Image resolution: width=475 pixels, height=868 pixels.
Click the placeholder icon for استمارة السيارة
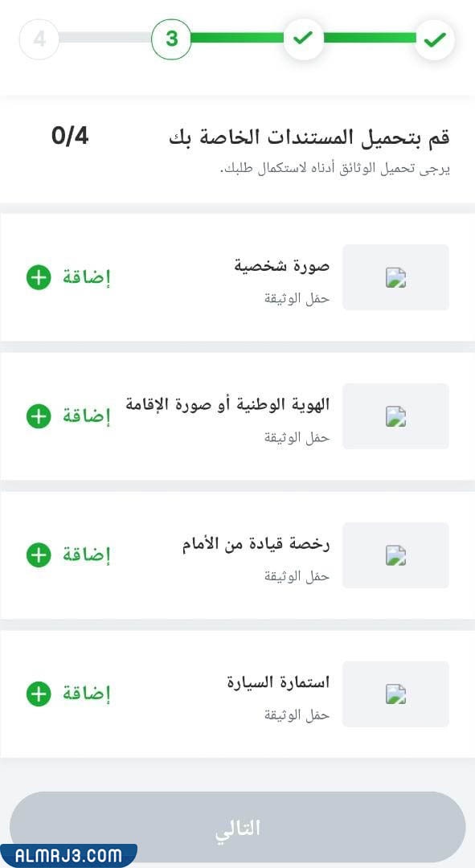(395, 694)
